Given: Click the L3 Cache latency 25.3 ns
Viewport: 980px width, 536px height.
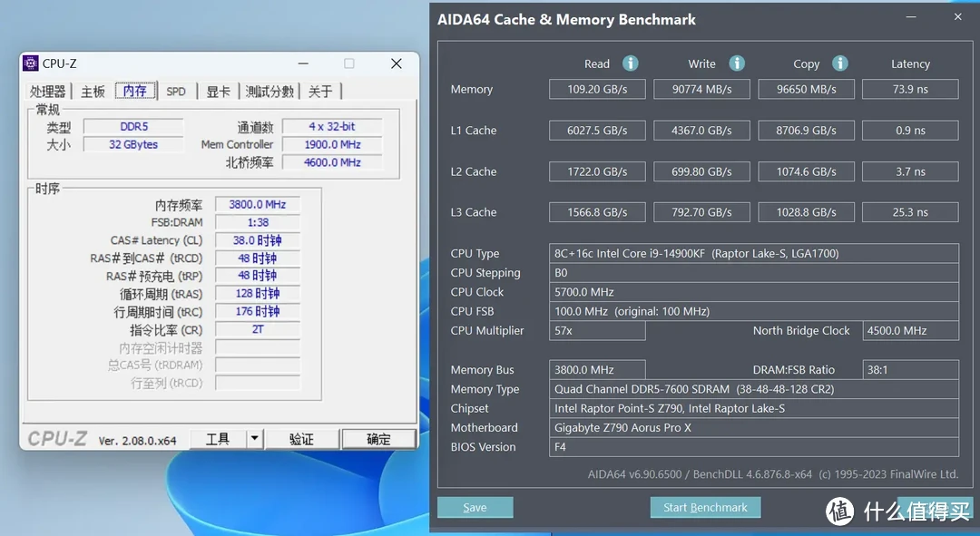Looking at the screenshot, I should tap(910, 212).
